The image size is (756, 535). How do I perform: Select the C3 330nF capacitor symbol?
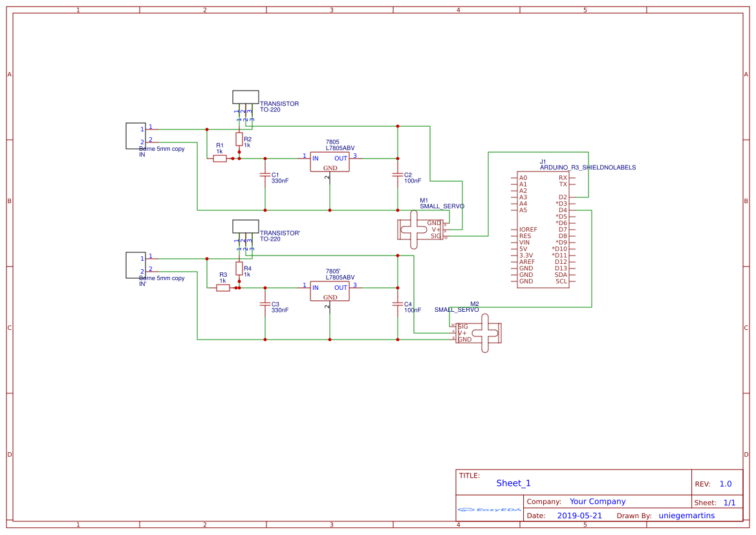click(265, 304)
